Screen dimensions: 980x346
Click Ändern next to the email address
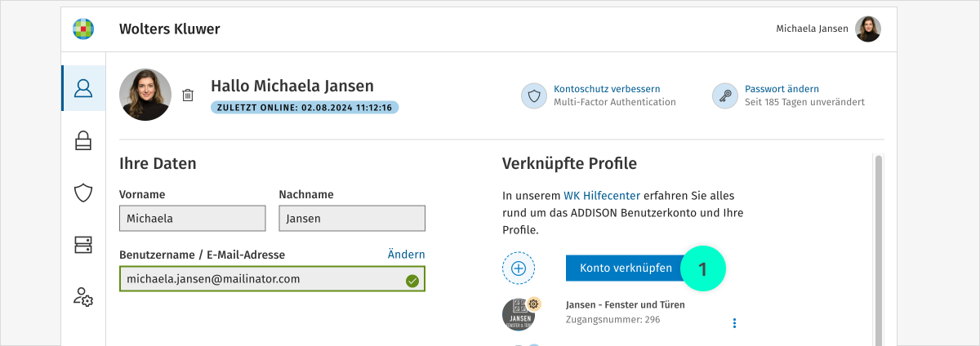pyautogui.click(x=406, y=255)
